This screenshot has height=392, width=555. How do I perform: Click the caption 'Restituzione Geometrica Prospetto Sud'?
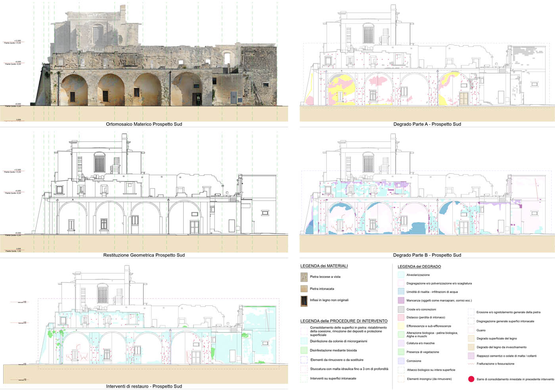pos(144,255)
